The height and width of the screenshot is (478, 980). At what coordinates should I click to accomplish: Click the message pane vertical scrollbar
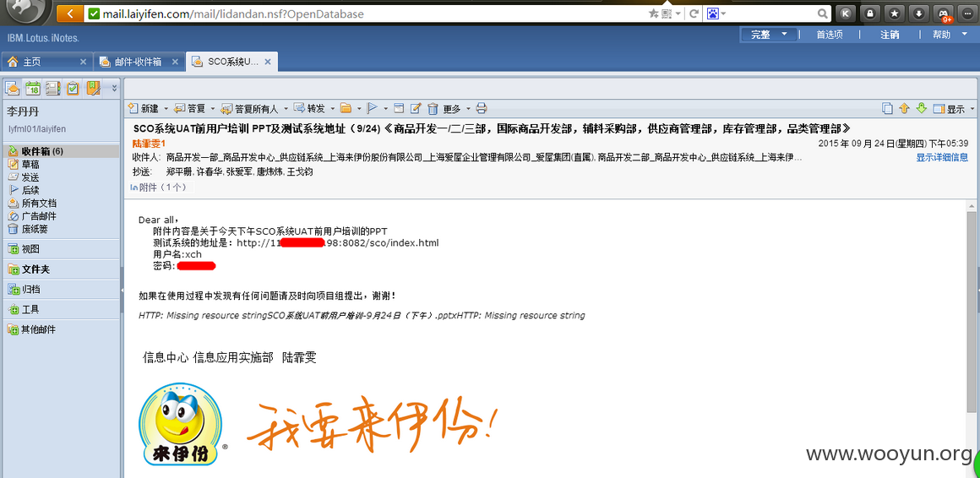click(972, 312)
